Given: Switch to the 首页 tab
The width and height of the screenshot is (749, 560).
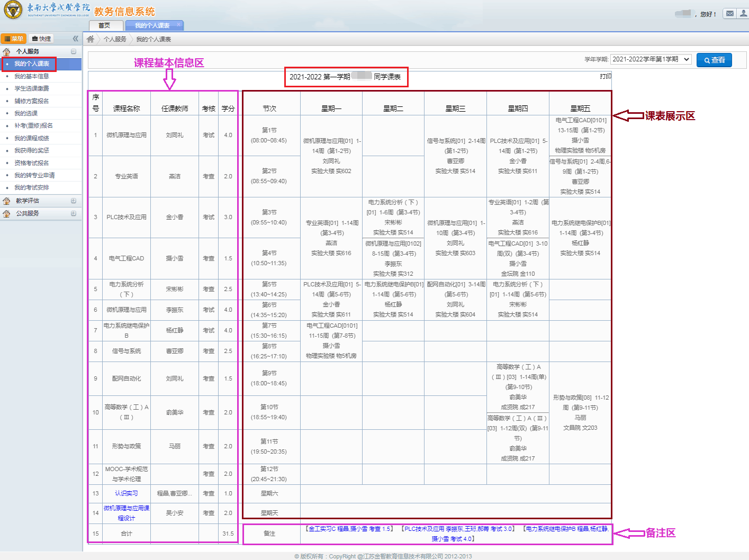Looking at the screenshot, I should point(104,25).
